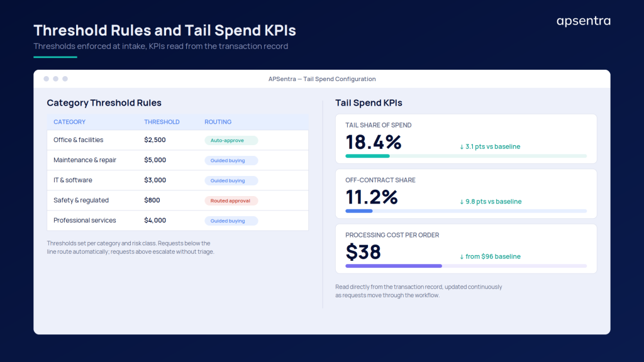Viewport: 644px width, 362px height.
Task: Click the note about thresholds set per category
Action: click(130, 248)
